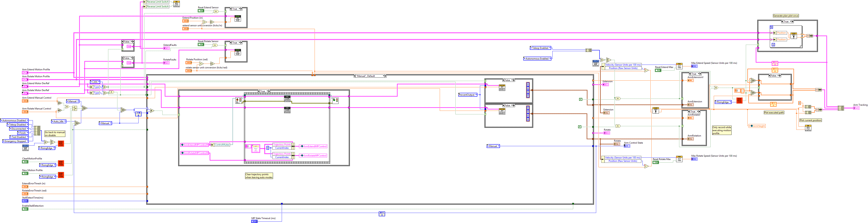The image size is (868, 223).
Task: Click the True case selector in Generate plan plot once
Action: tap(787, 22)
